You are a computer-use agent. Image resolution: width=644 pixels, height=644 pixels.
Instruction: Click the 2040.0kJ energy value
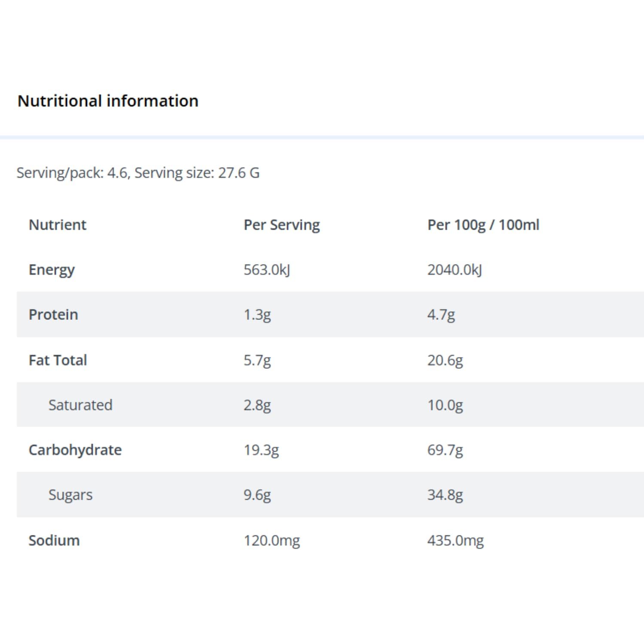pyautogui.click(x=454, y=270)
